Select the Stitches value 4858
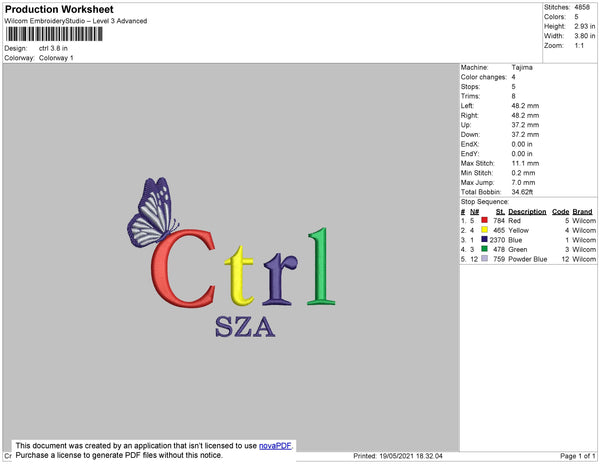This screenshot has width=600, height=464. point(582,7)
